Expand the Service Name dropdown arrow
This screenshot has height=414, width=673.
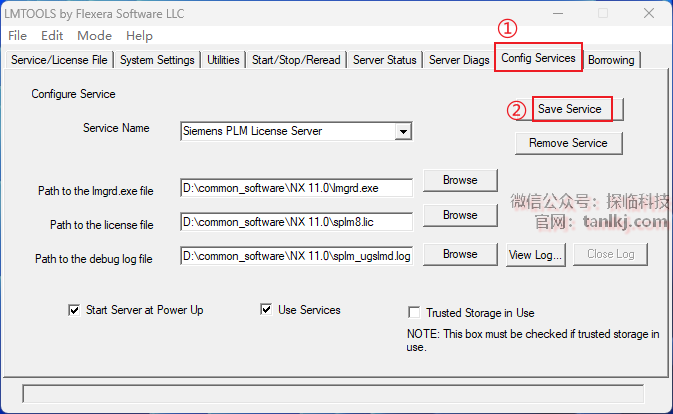403,131
